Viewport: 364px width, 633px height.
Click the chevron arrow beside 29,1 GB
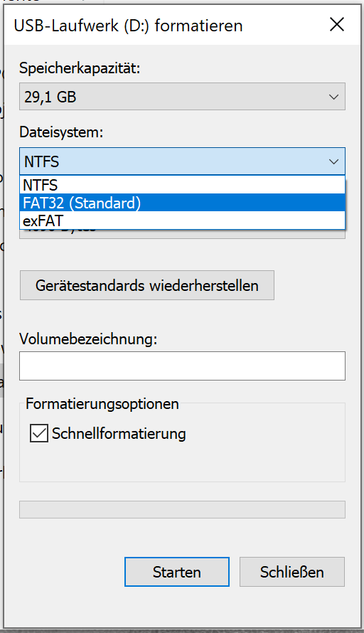[333, 97]
